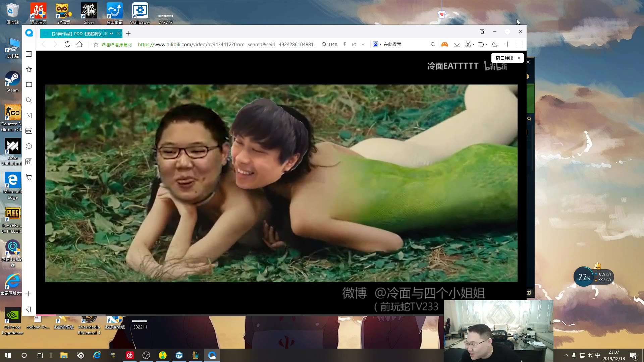Image resolution: width=644 pixels, height=362 pixels.
Task: Open the news feed sidebar icon
Action: coord(29,54)
